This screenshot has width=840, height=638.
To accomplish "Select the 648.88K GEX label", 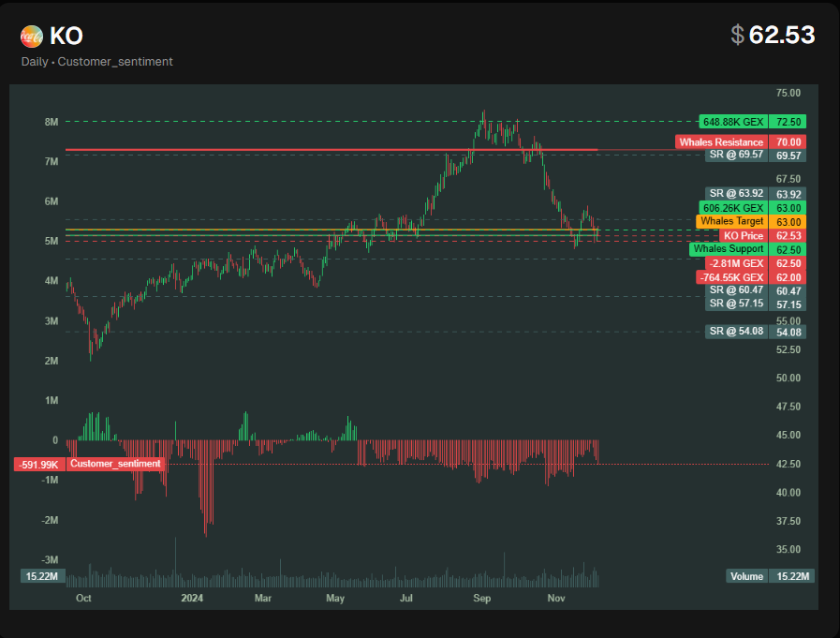I will 733,122.
